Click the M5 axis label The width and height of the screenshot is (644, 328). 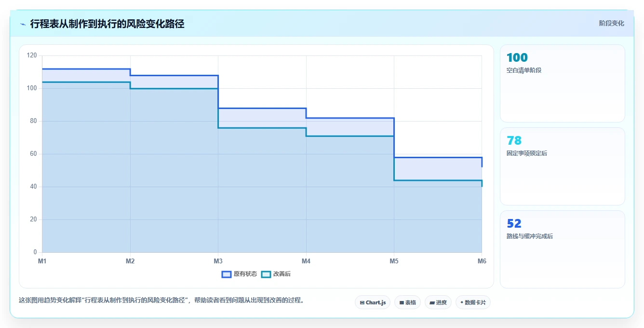394,261
